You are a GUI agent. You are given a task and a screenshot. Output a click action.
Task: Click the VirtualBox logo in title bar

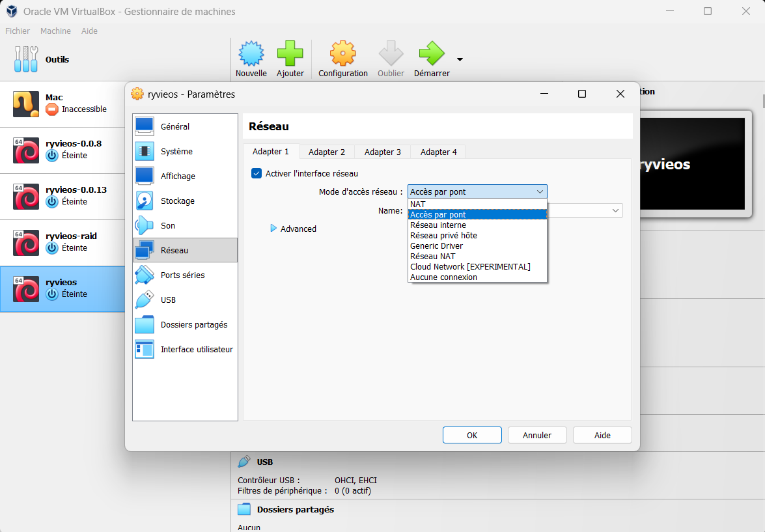tap(12, 11)
